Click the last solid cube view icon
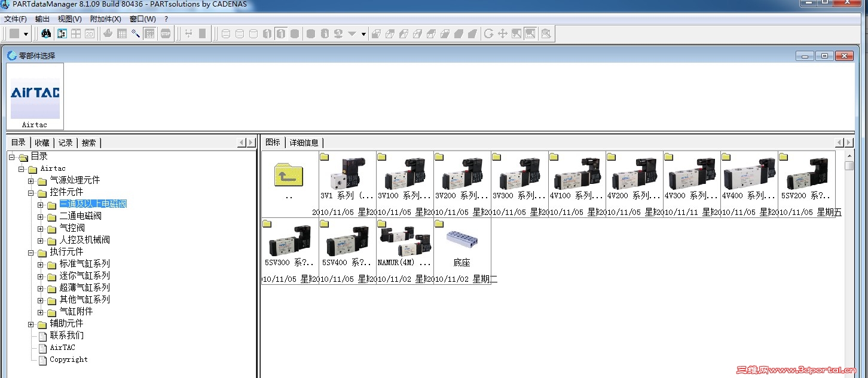Screen dimensions: 868x378 pyautogui.click(x=472, y=33)
